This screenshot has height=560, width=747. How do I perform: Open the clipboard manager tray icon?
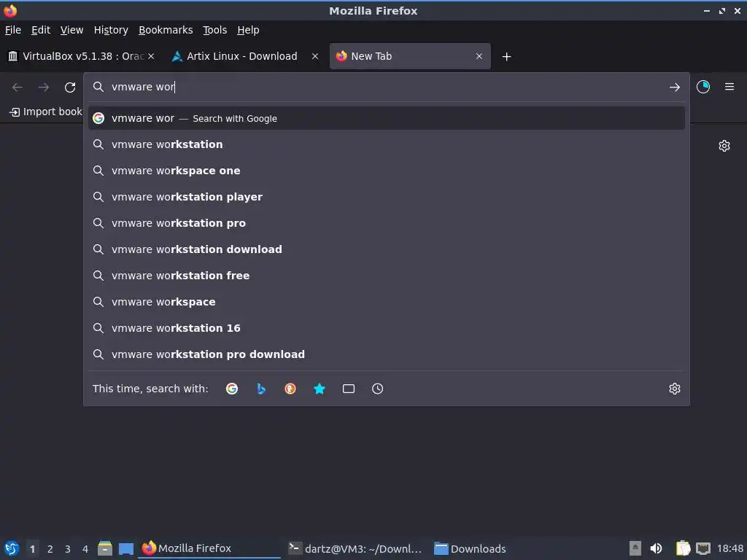[683, 548]
